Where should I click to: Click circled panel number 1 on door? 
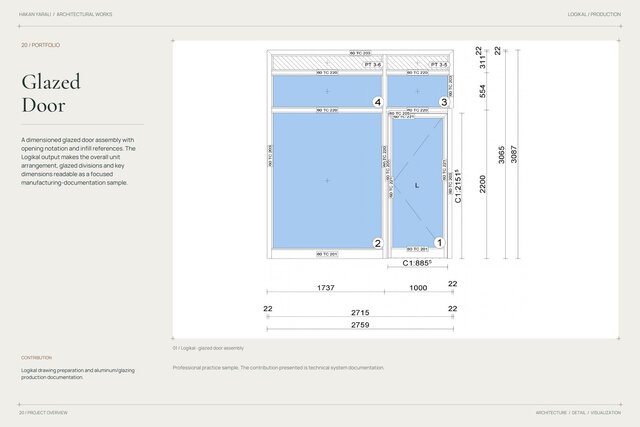pyautogui.click(x=439, y=242)
